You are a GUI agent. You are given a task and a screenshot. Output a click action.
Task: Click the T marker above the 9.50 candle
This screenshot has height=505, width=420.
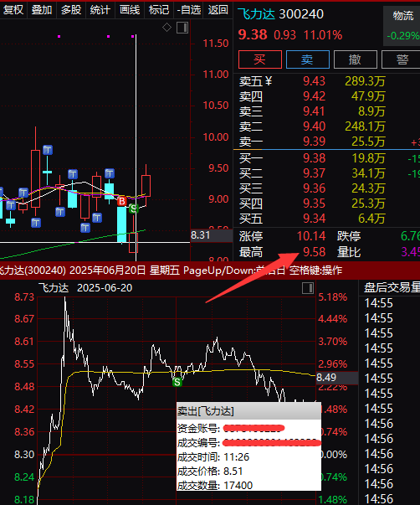(x=48, y=150)
